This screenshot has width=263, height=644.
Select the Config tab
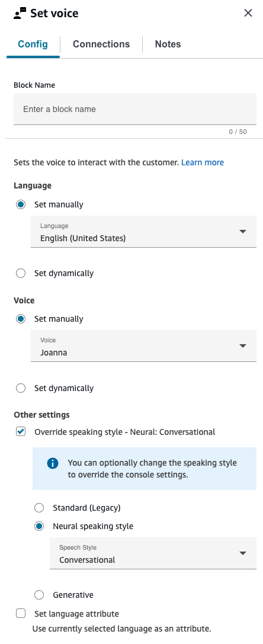[x=33, y=44]
